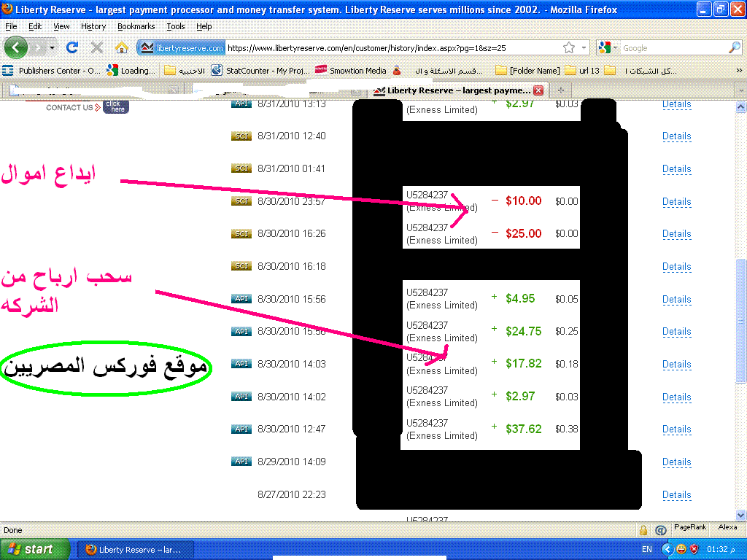Open the address bar URL history dropdown

pyautogui.click(x=584, y=47)
